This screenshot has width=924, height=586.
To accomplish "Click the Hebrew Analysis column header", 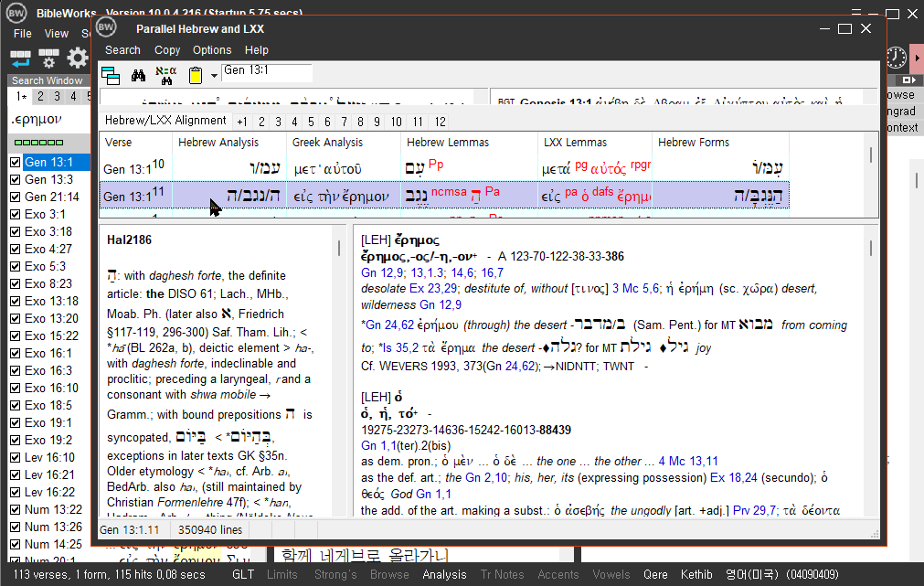I will [x=218, y=142].
